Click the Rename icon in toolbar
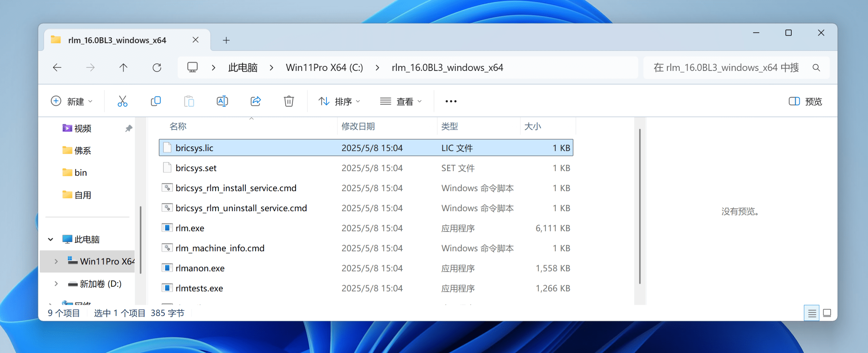The width and height of the screenshot is (868, 353). click(222, 101)
